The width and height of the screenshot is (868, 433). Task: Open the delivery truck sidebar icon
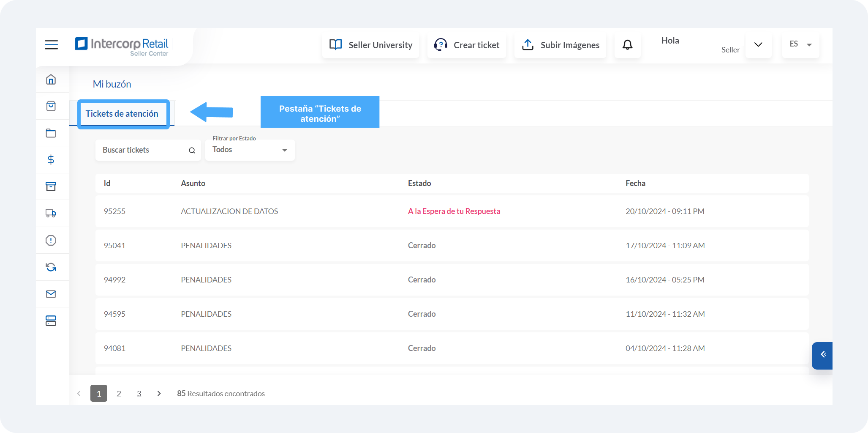click(x=51, y=213)
